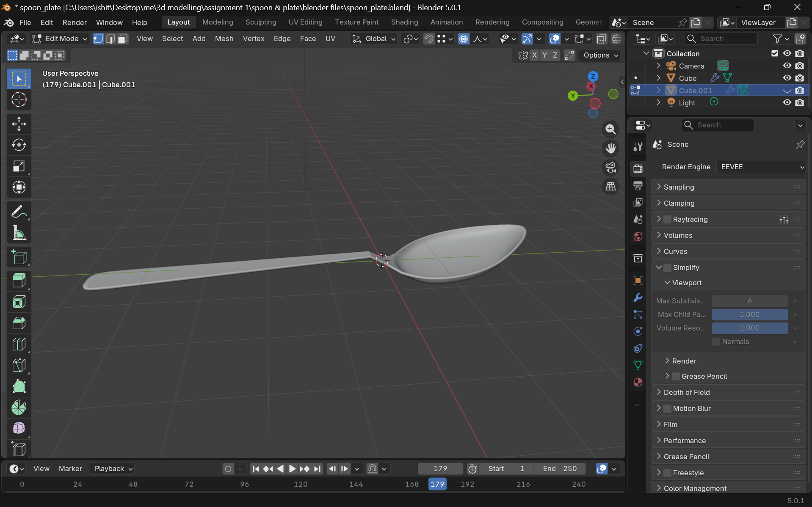Screen dimensions: 812x507
Task: Switch perspective/orthographic with grid icon
Action: 610,187
